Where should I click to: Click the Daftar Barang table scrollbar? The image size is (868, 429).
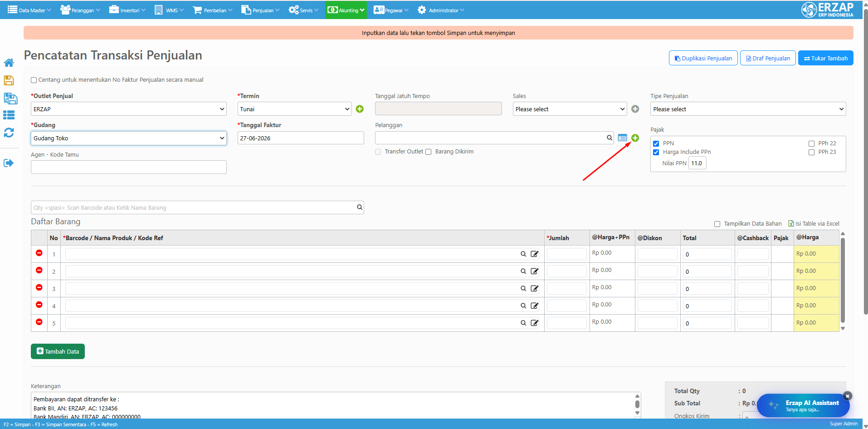[x=843, y=281]
